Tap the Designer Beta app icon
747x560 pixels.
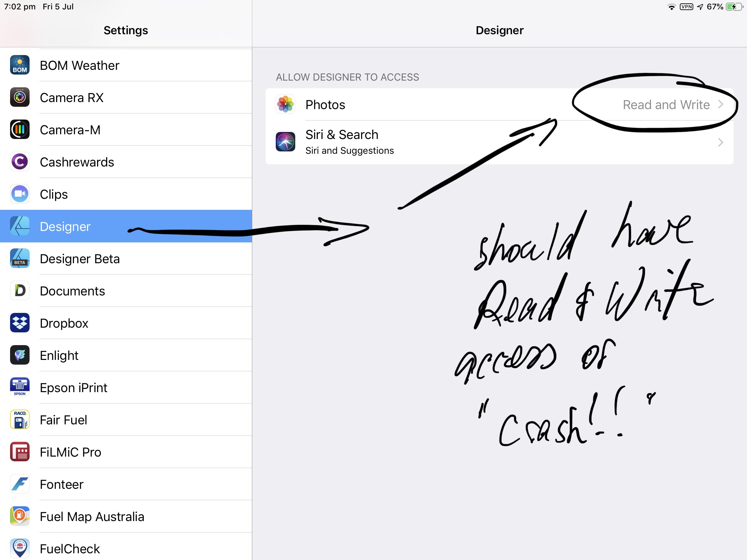(x=19, y=259)
